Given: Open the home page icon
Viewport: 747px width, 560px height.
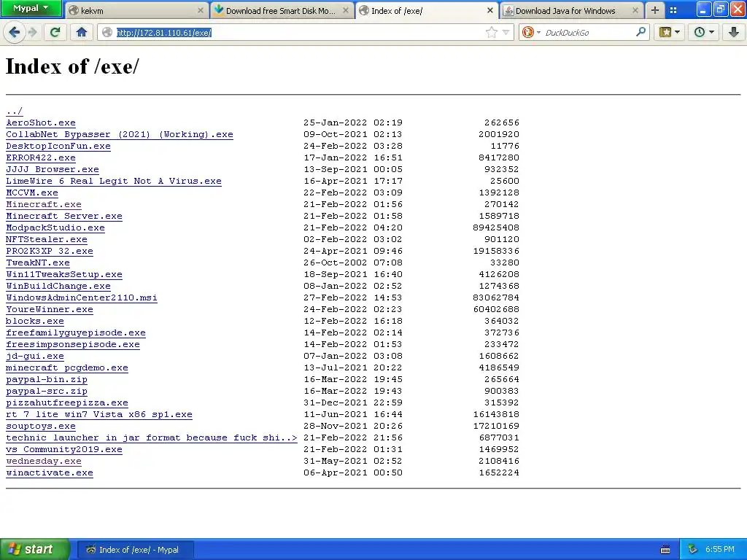Looking at the screenshot, I should (x=82, y=32).
